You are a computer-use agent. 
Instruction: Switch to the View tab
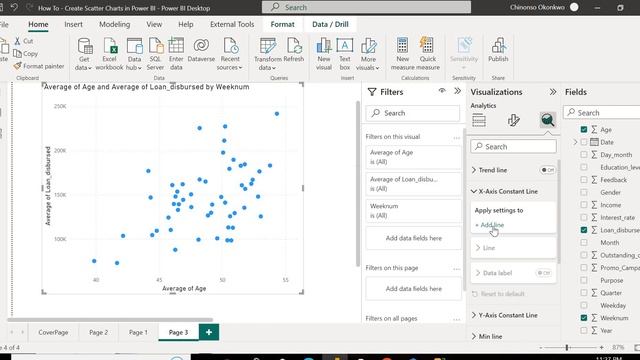point(154,24)
